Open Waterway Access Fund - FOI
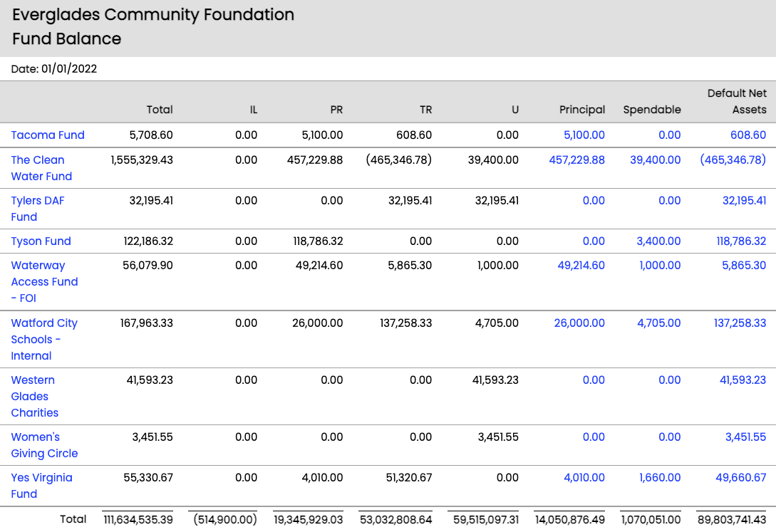Viewport: 776px width, 532px height. coord(44,281)
